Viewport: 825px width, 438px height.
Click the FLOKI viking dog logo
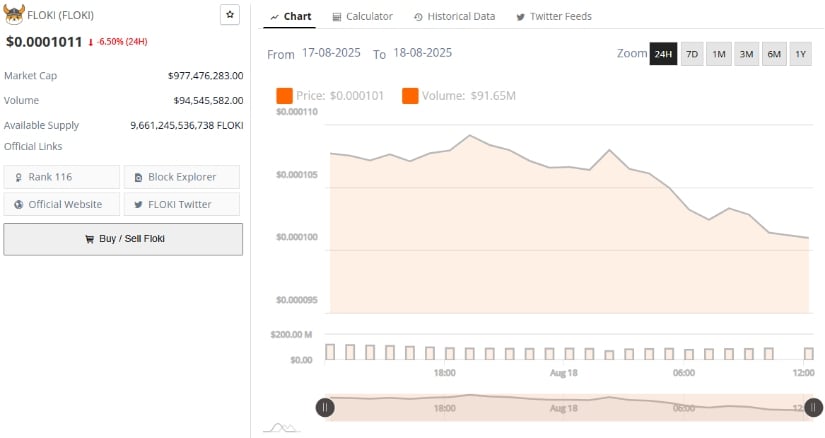(x=14, y=14)
